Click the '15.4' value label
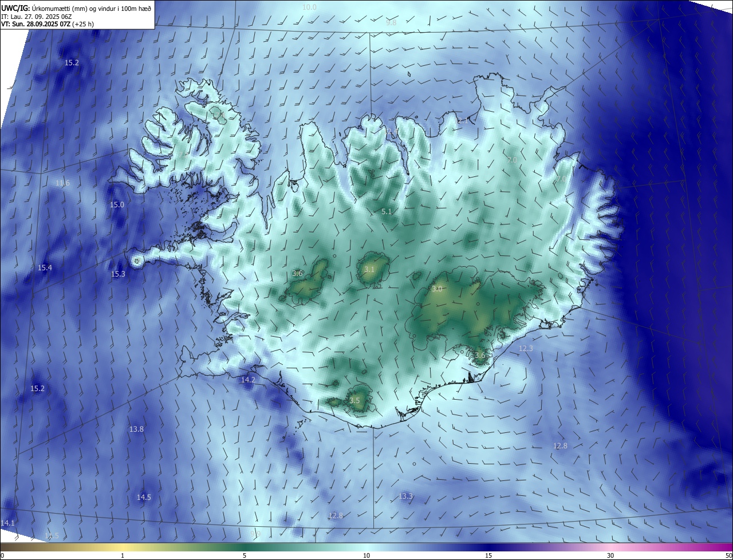 coord(45,268)
